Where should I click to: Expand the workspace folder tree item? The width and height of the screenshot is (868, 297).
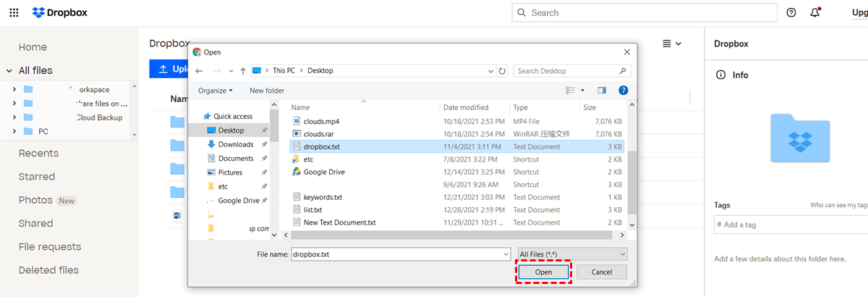[x=14, y=89]
